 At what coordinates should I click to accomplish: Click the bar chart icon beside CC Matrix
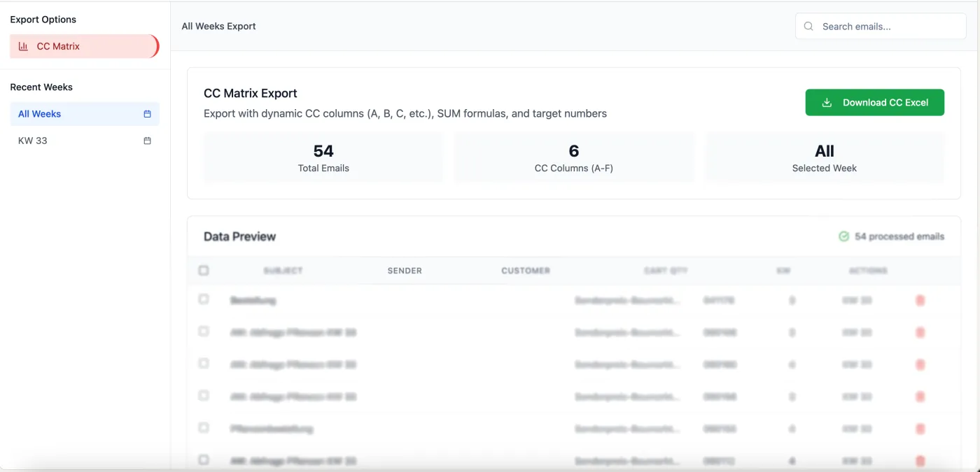tap(23, 47)
